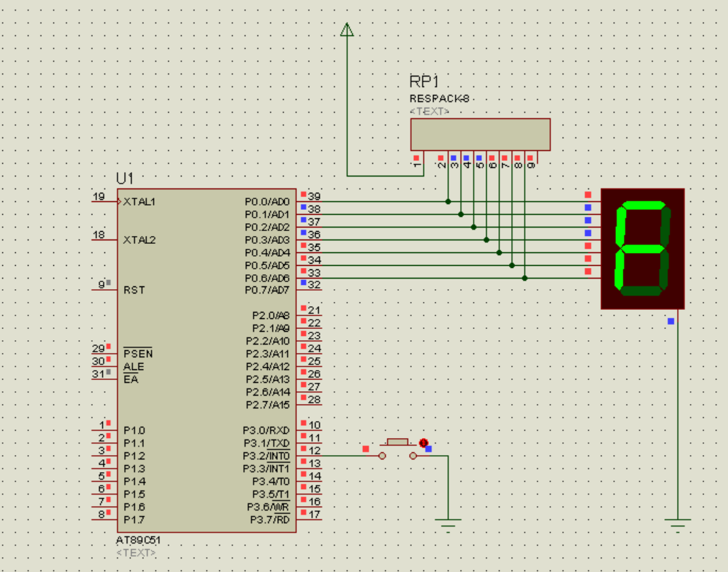
Task: Click the XTAL1 pin label
Action: pos(139,202)
